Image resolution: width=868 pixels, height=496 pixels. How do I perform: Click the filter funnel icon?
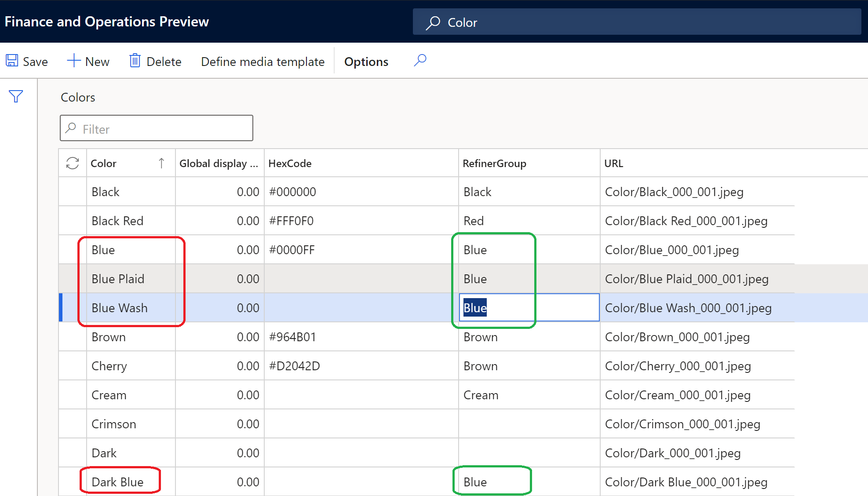pyautogui.click(x=15, y=97)
